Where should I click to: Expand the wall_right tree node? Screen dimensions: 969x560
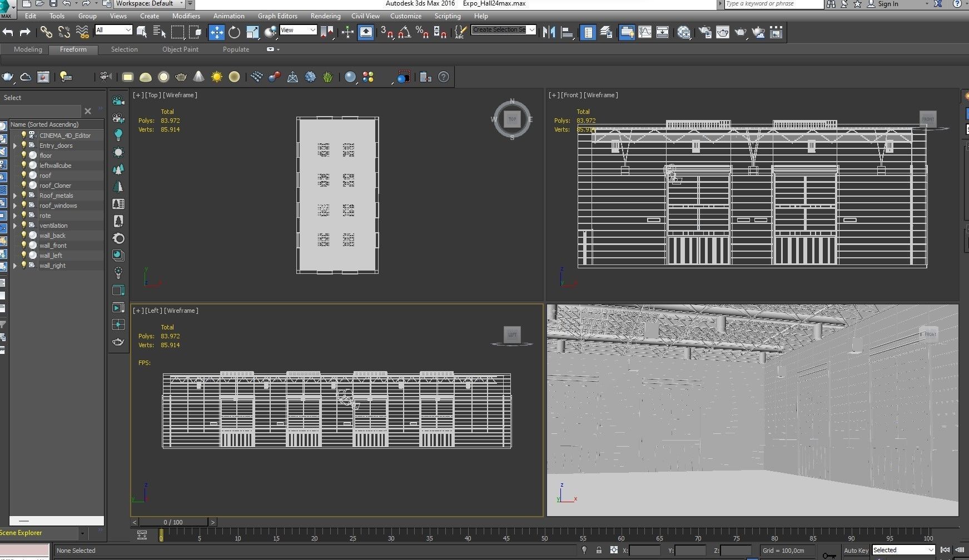pyautogui.click(x=15, y=266)
